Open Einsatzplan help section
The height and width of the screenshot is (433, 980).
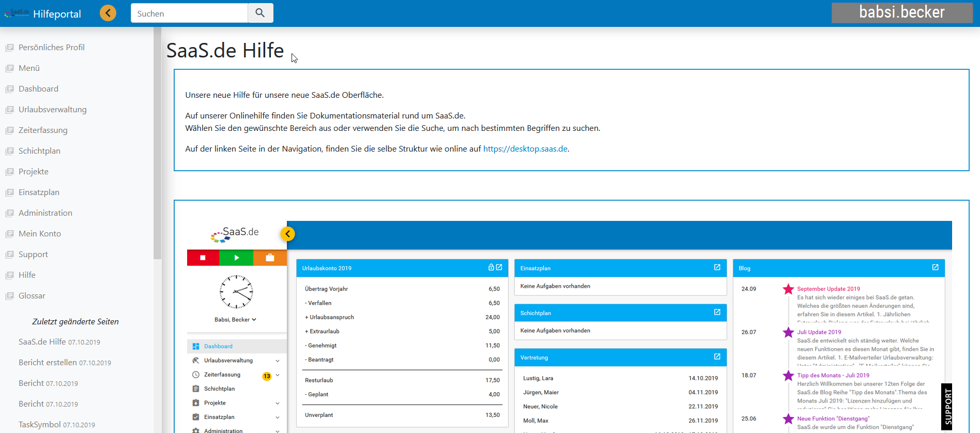point(39,192)
